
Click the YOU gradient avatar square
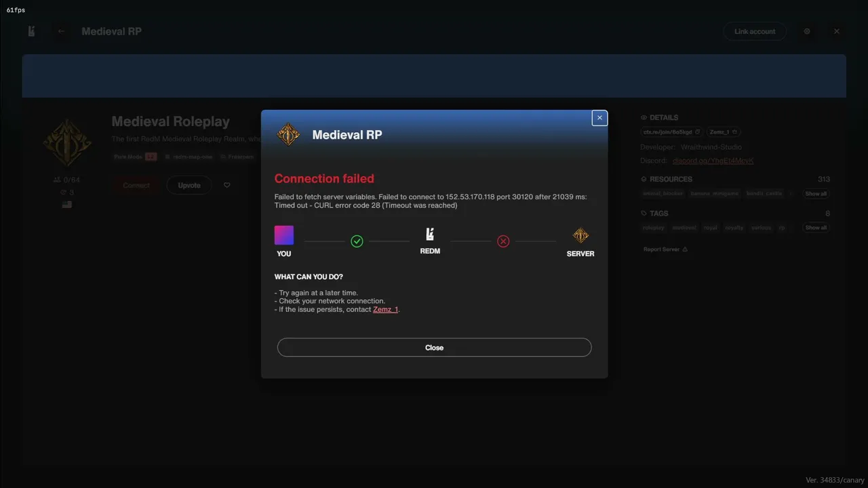coord(284,235)
